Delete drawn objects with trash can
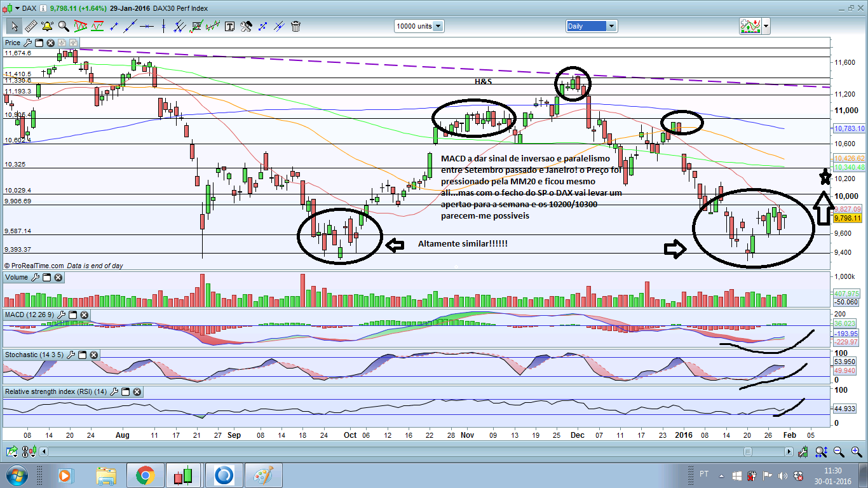 click(295, 26)
